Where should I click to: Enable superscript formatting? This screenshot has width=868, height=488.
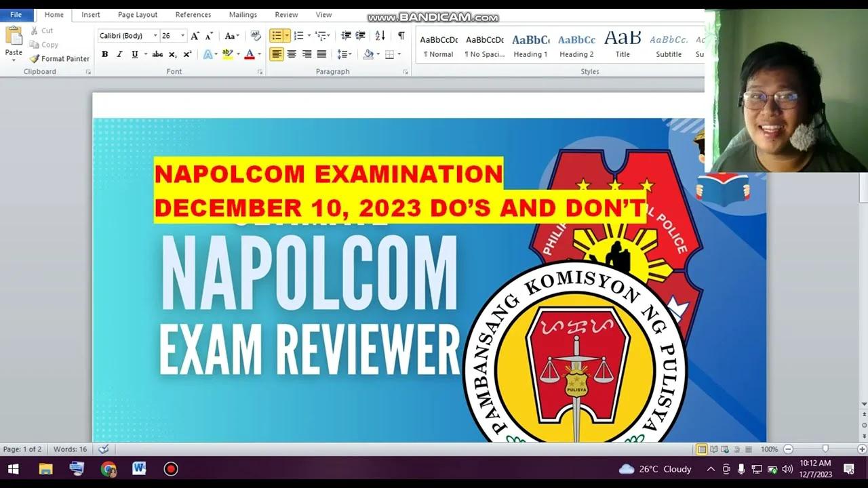tap(187, 54)
